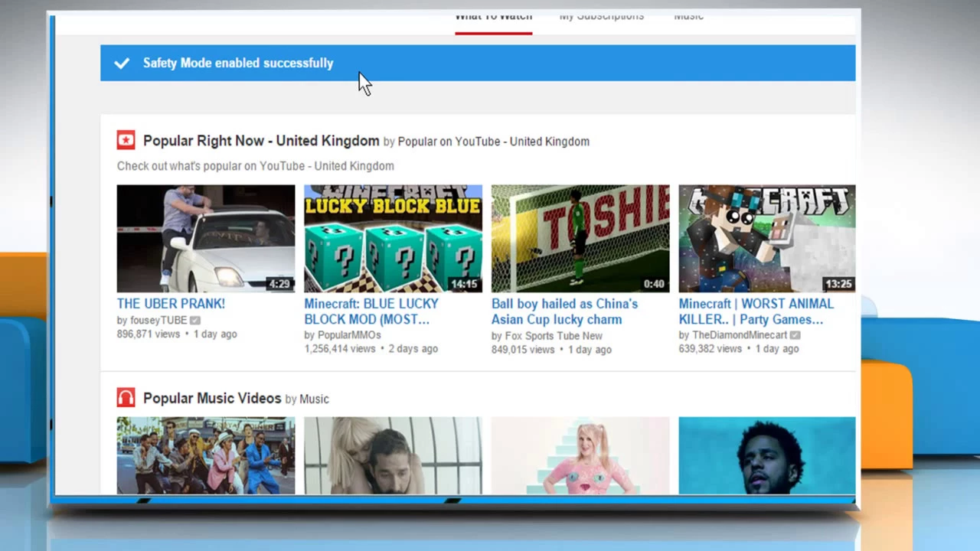This screenshot has height=551, width=980.
Task: Click the Safety Mode enabled successfully banner text
Action: 238,63
